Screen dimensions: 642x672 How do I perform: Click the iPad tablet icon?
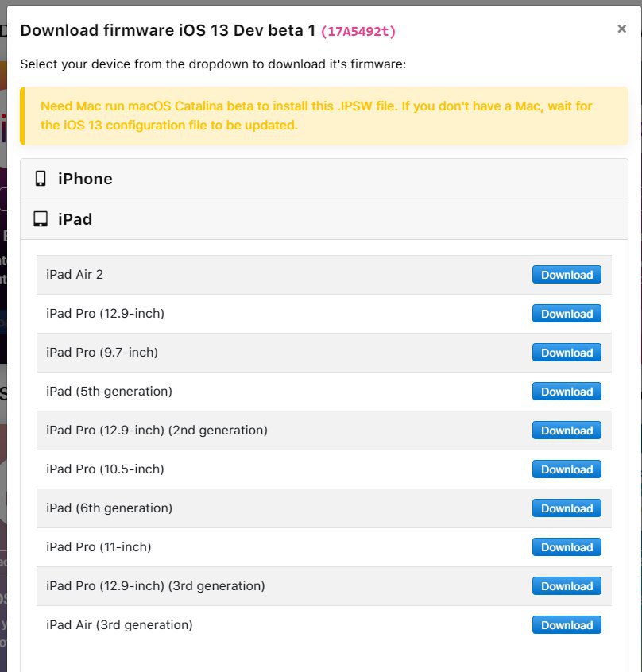pos(41,219)
